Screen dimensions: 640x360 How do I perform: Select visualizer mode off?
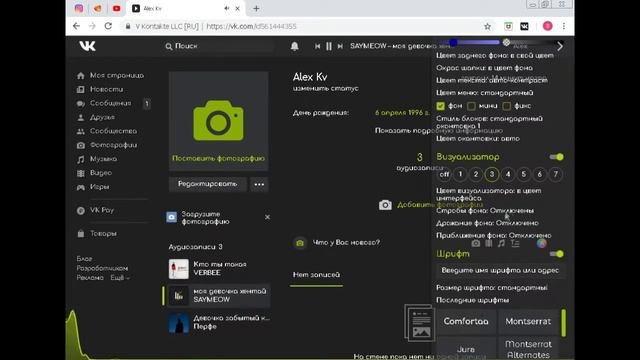[x=444, y=174]
